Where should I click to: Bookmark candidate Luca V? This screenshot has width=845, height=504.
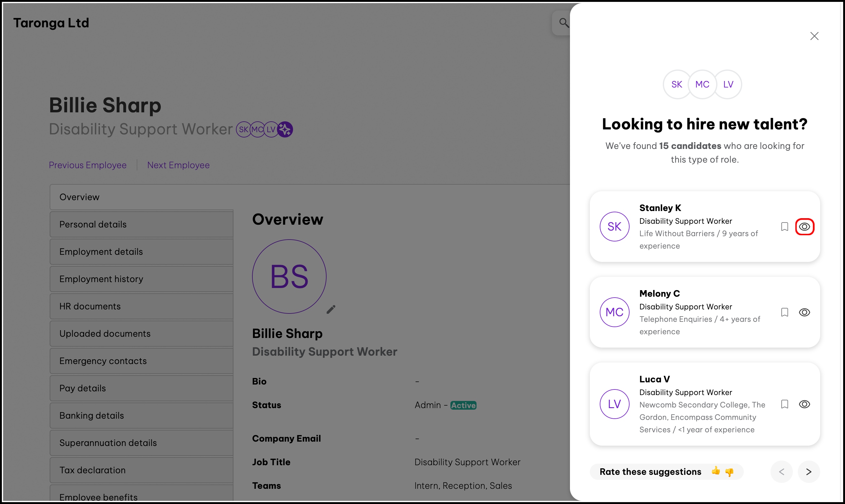click(784, 404)
